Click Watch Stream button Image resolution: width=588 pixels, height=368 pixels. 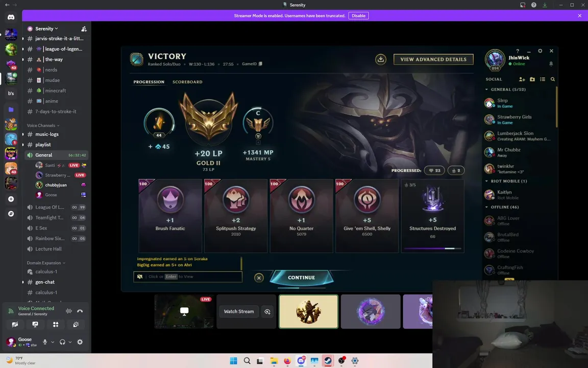(239, 312)
